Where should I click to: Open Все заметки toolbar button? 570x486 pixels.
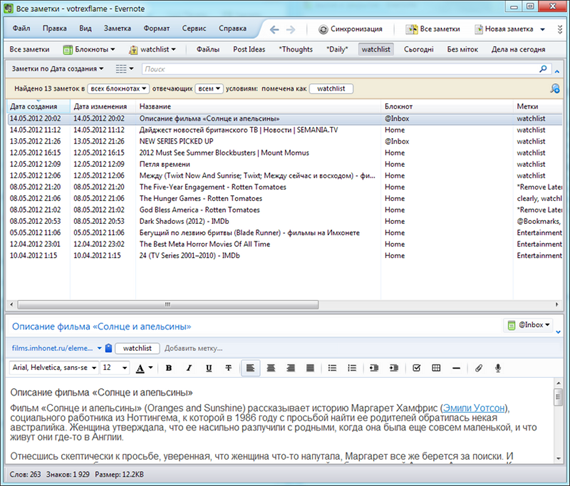(x=433, y=29)
